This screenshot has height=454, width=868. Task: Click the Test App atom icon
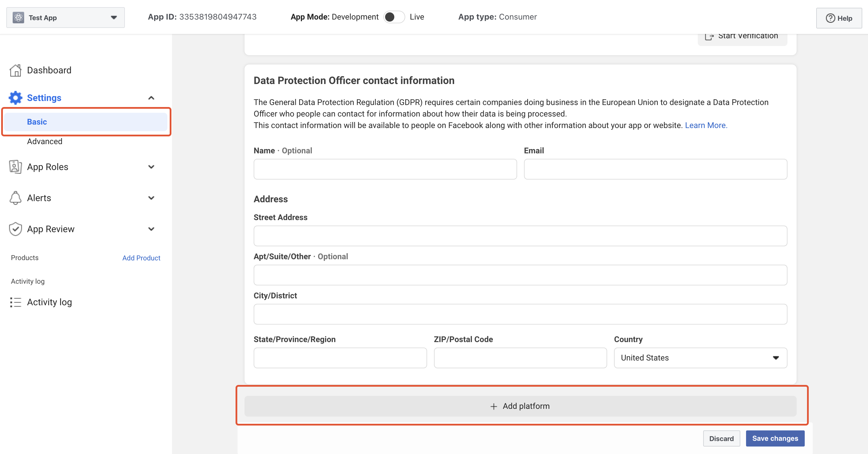pyautogui.click(x=18, y=18)
